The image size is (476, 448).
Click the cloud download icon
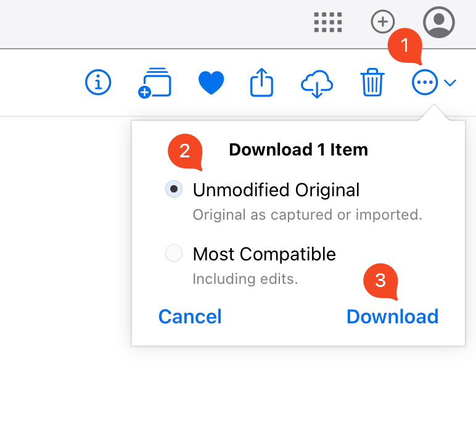click(317, 83)
